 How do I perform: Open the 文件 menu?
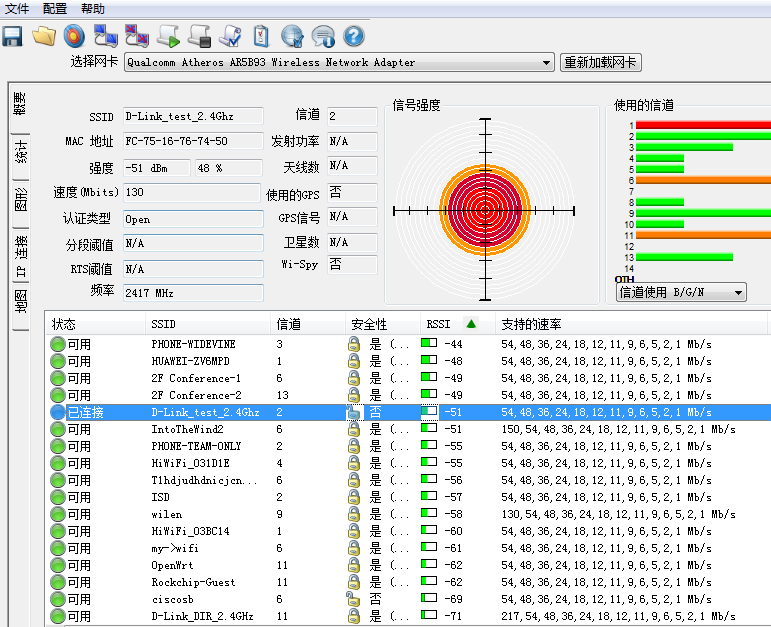click(x=17, y=9)
